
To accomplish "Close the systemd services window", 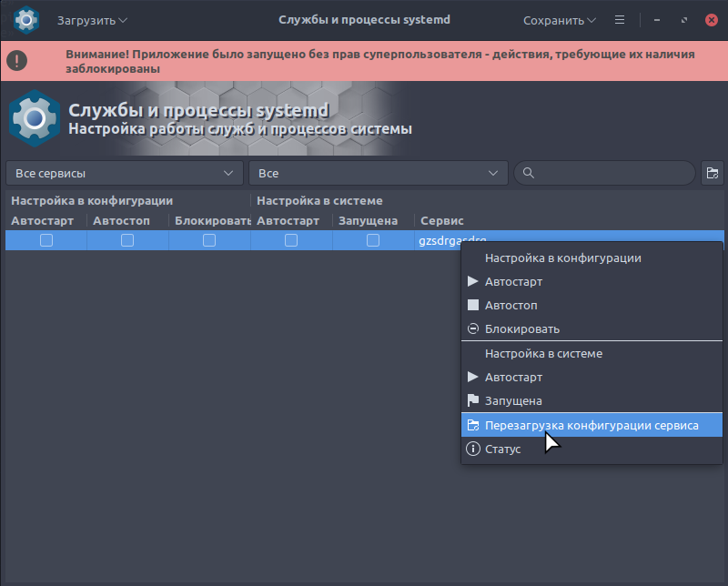I will (712, 20).
